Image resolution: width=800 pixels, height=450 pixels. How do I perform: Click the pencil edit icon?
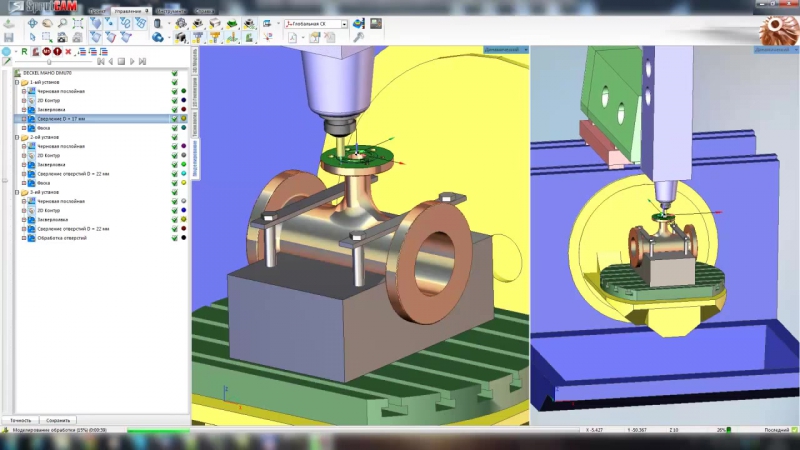pyautogui.click(x=6, y=61)
